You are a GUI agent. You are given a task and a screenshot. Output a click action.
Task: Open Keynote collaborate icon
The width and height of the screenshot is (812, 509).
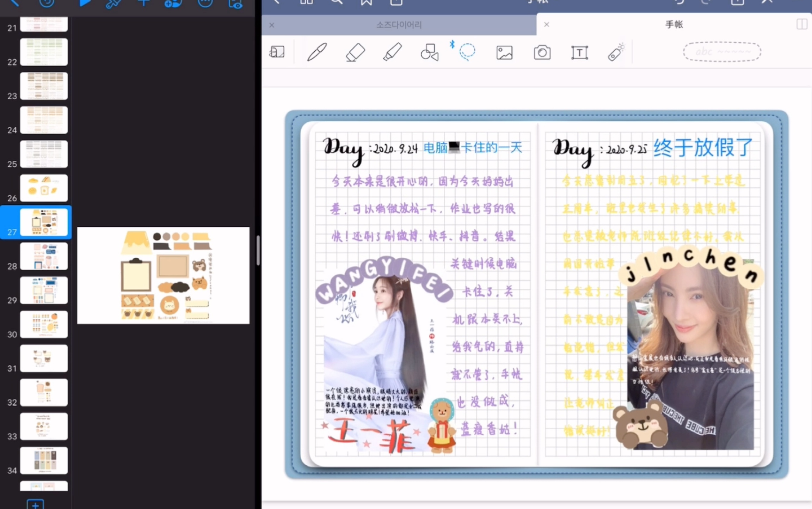(173, 4)
